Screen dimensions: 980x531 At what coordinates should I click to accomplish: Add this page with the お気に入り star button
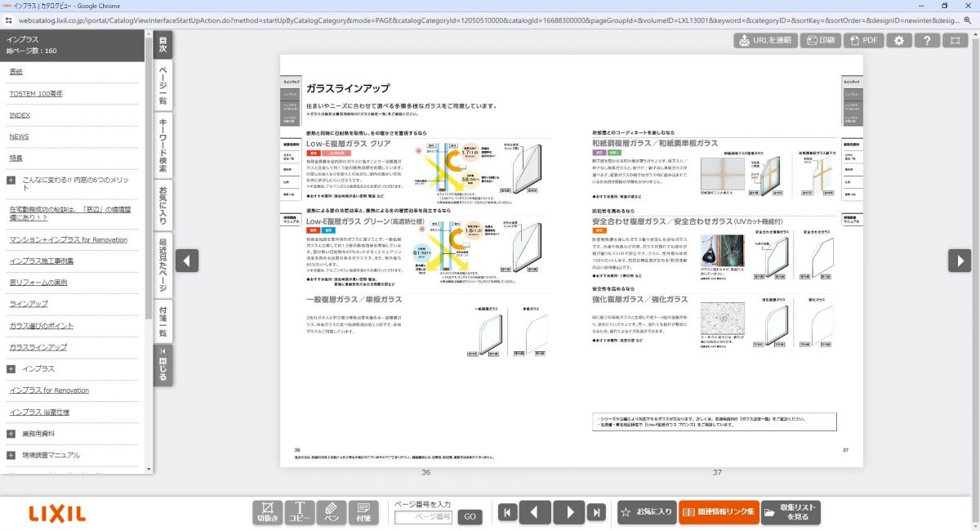(x=646, y=512)
